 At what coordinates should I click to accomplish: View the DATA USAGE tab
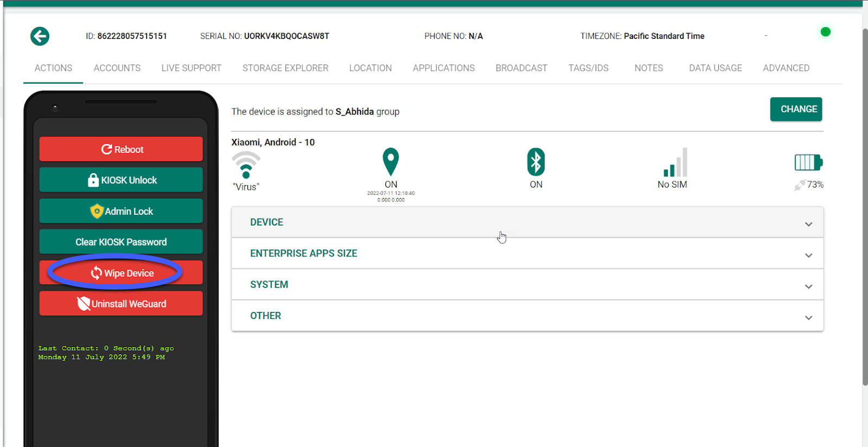point(716,68)
